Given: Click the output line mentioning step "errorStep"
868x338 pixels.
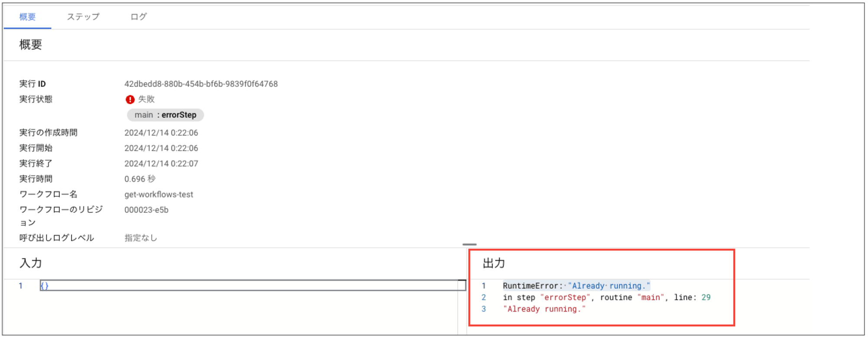Looking at the screenshot, I should pyautogui.click(x=607, y=298).
